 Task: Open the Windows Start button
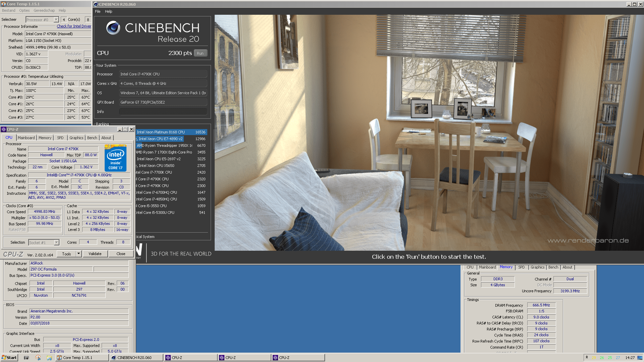coord(9,358)
